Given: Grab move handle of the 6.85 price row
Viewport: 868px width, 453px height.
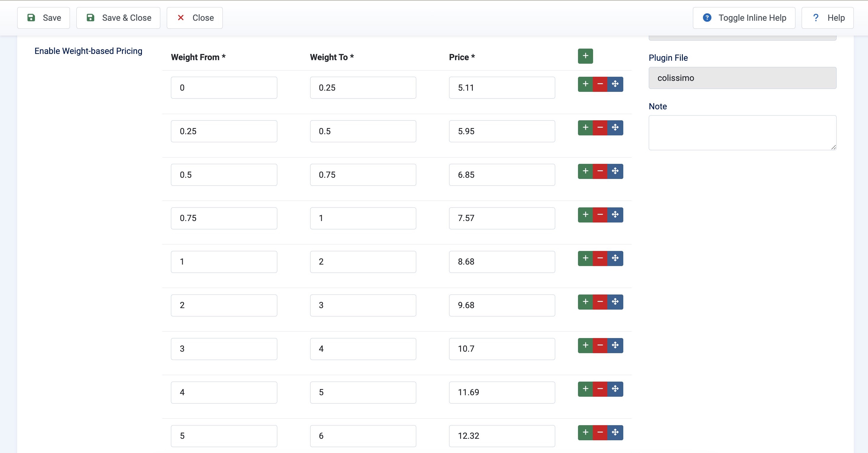Looking at the screenshot, I should 615,171.
